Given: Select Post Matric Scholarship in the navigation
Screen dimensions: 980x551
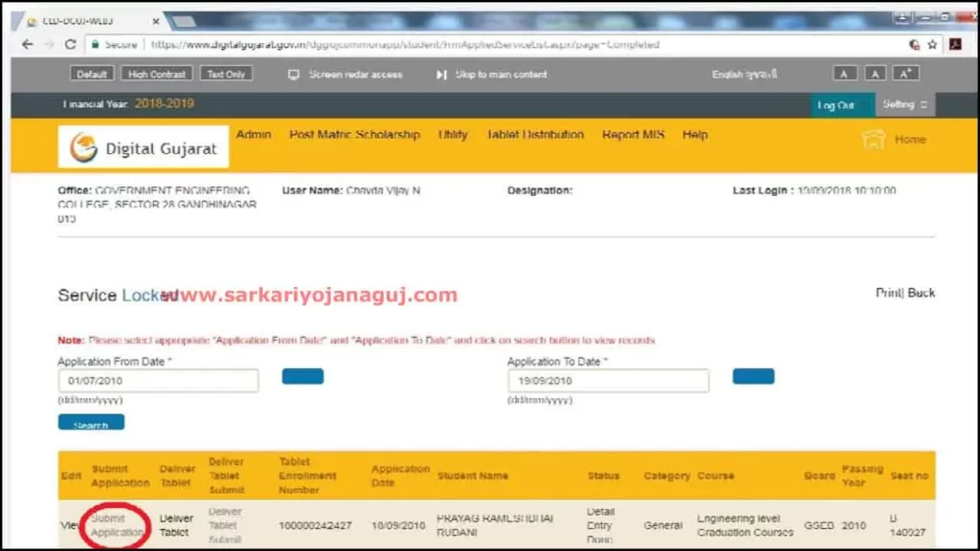Looking at the screenshot, I should (355, 135).
